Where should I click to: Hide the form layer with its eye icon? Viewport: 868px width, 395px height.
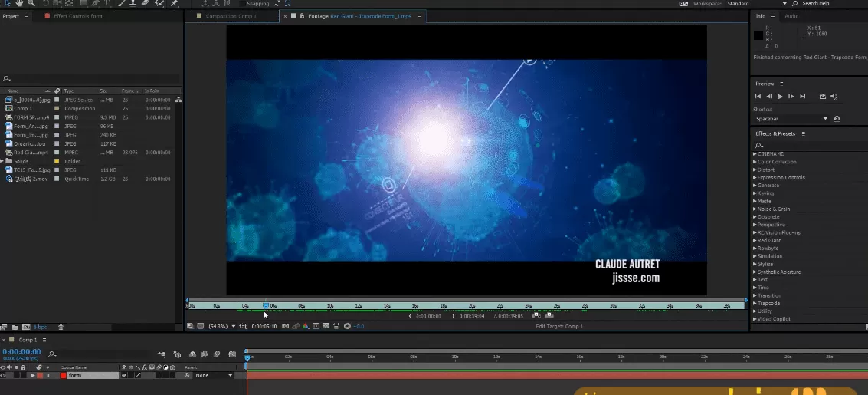coord(4,376)
